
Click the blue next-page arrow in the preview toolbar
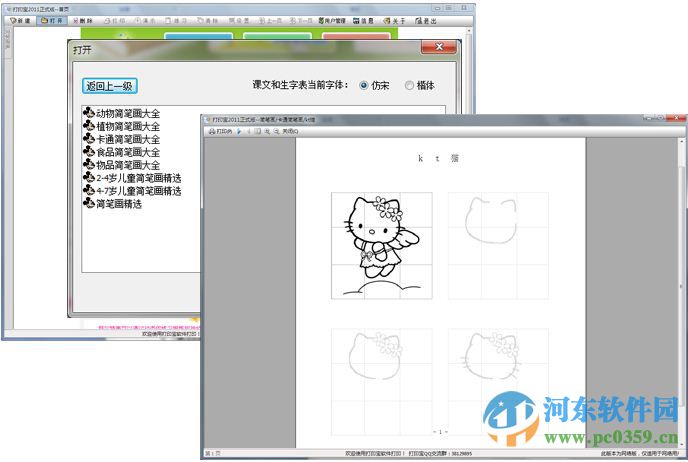coord(239,131)
